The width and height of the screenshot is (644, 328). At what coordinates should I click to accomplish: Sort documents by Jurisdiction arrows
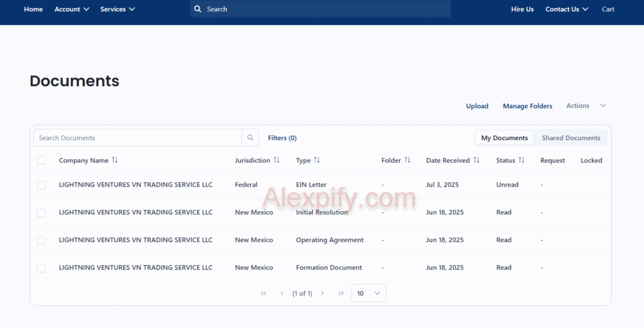277,160
